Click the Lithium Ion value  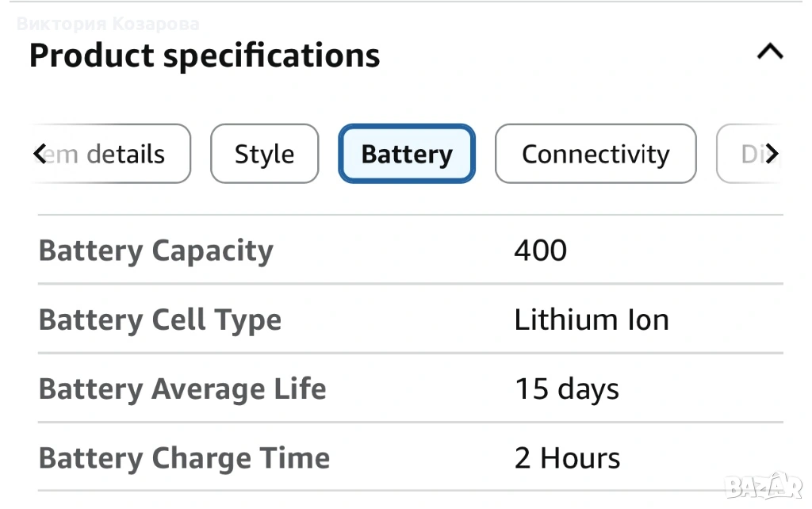pyautogui.click(x=592, y=320)
